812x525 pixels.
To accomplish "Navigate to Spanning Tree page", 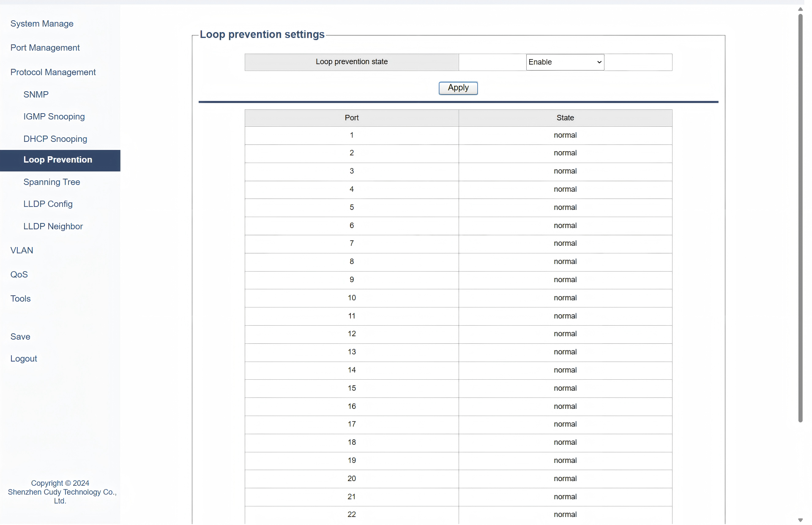I will pyautogui.click(x=52, y=182).
